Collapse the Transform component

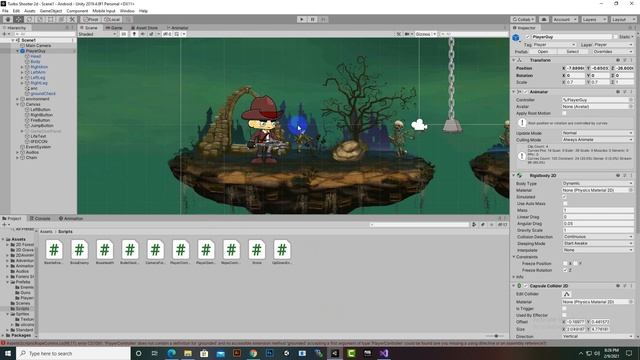514,60
